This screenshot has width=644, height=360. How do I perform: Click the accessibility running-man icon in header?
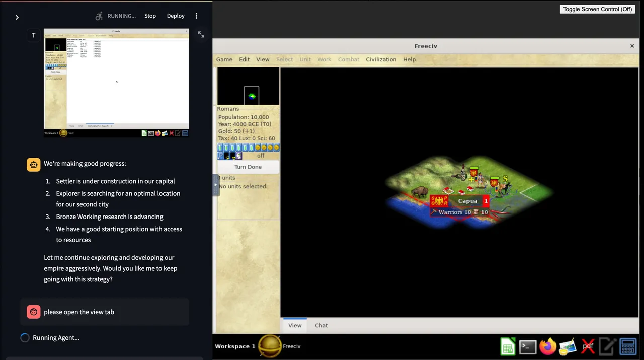click(99, 16)
